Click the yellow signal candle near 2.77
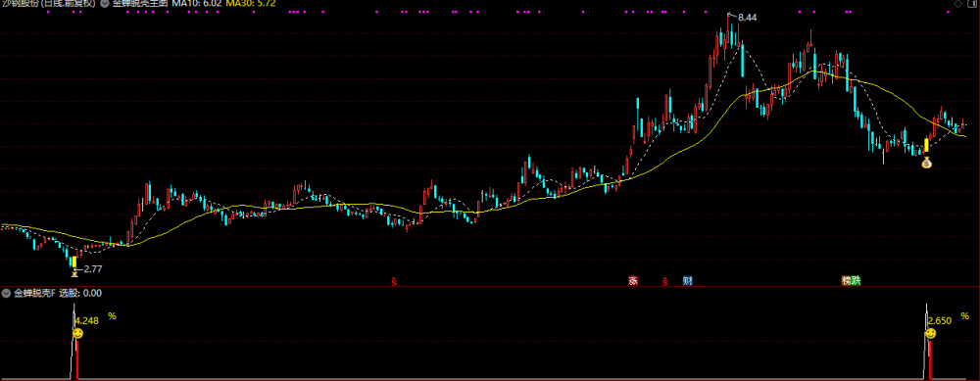This screenshot has width=980, height=381. [x=73, y=262]
